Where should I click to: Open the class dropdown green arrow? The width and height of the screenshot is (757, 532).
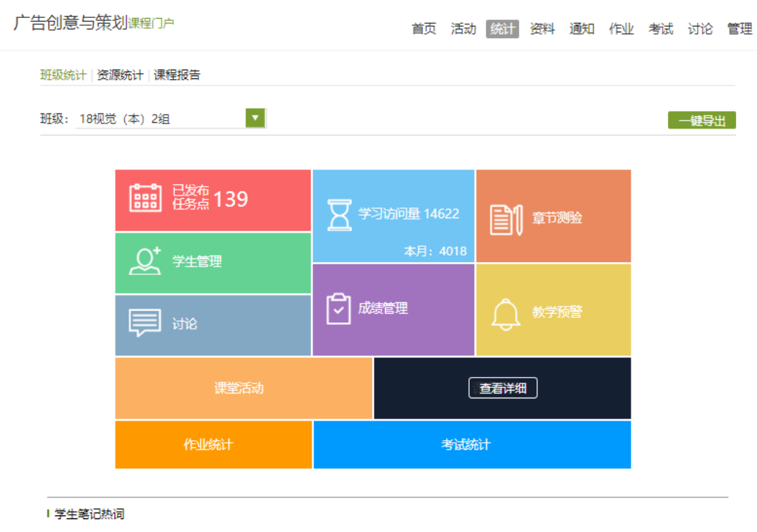255,118
